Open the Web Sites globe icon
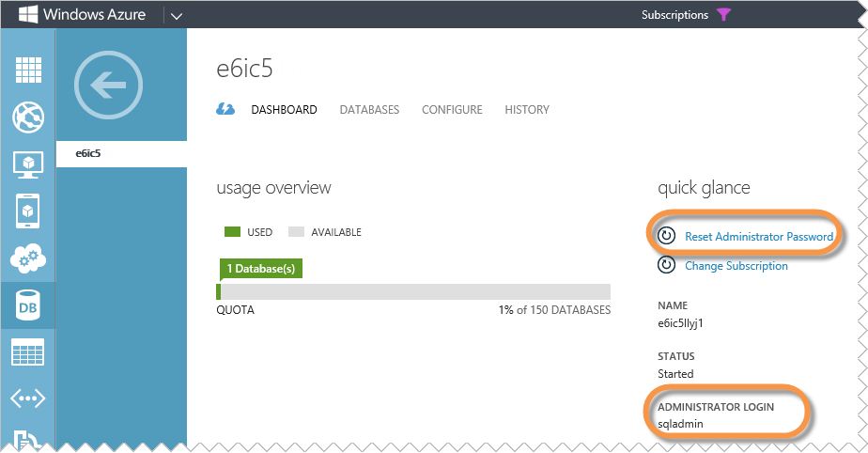 point(28,117)
